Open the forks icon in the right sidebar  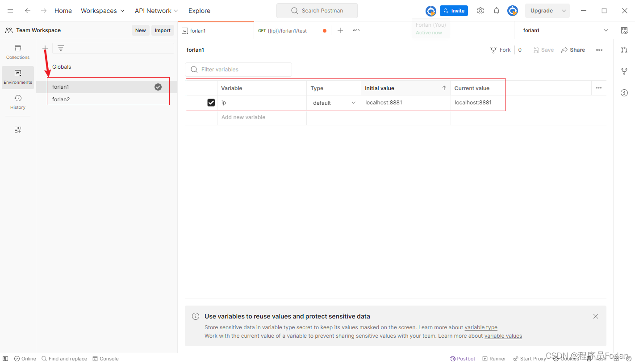pos(624,71)
